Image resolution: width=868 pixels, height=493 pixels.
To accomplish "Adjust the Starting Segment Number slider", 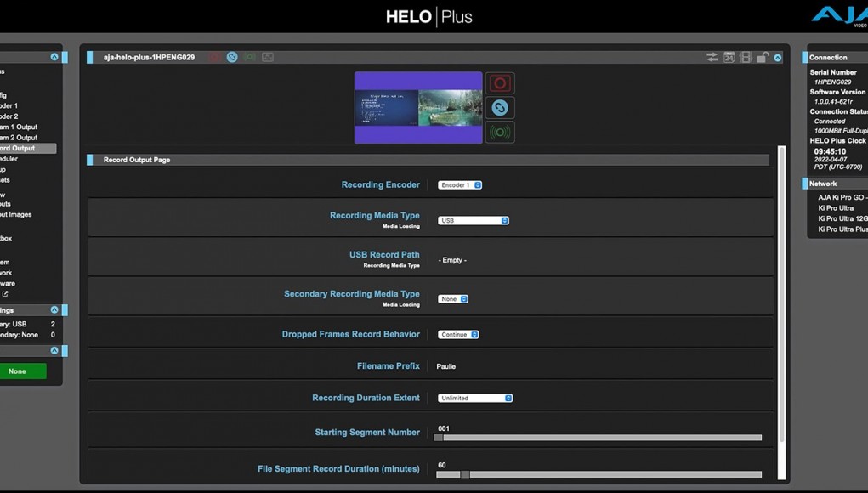I will (598, 438).
